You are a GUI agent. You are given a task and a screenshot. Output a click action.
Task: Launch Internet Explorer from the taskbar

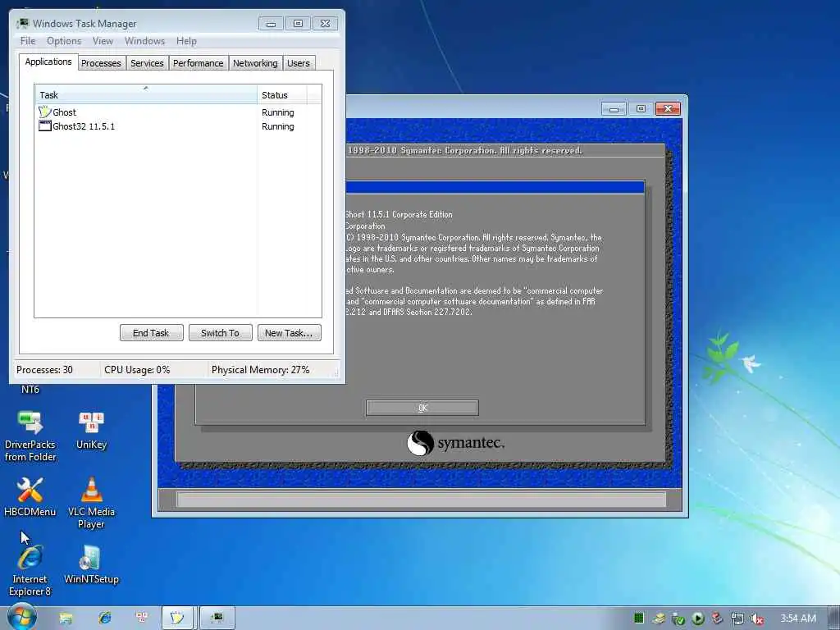[104, 619]
